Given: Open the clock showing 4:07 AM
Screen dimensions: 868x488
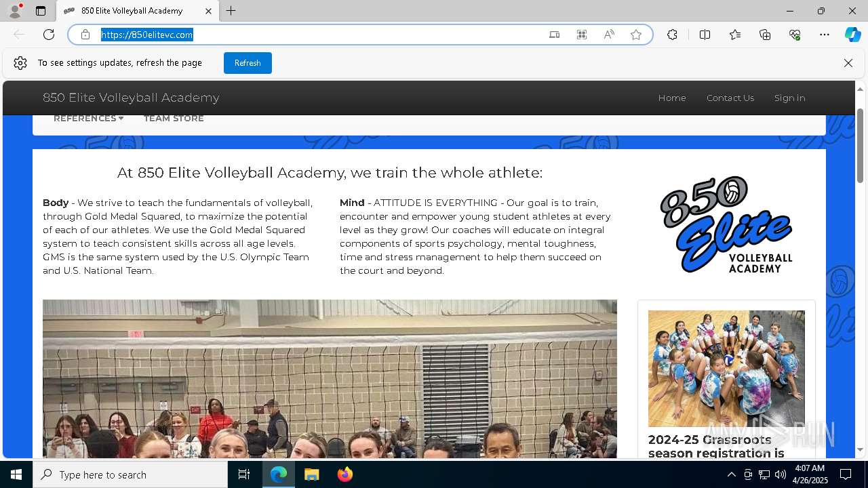Looking at the screenshot, I should click(810, 474).
